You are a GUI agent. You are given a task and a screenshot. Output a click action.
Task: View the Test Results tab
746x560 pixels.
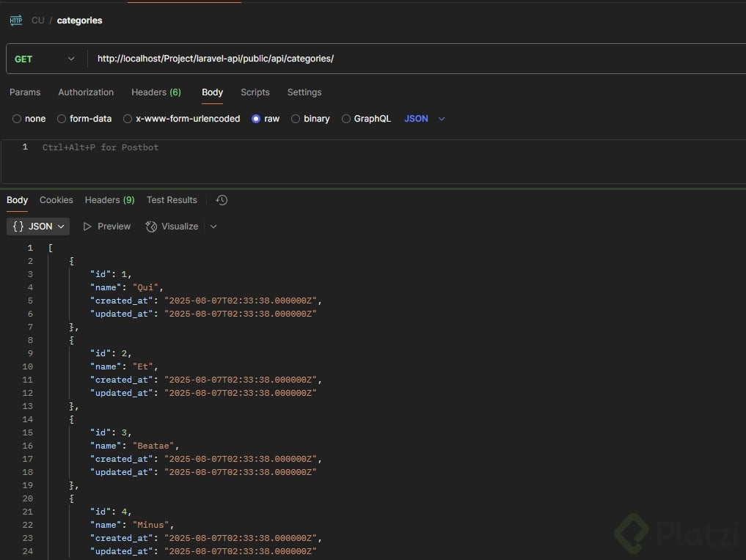[172, 200]
